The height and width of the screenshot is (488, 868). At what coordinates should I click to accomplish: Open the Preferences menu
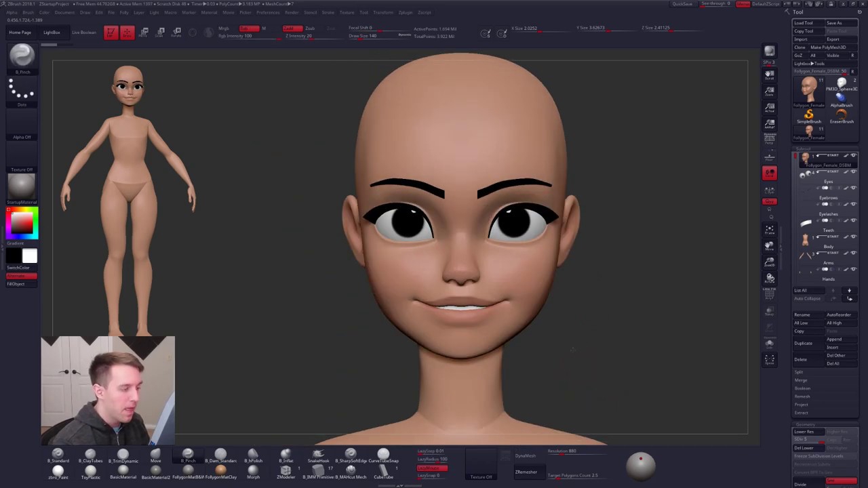point(269,13)
